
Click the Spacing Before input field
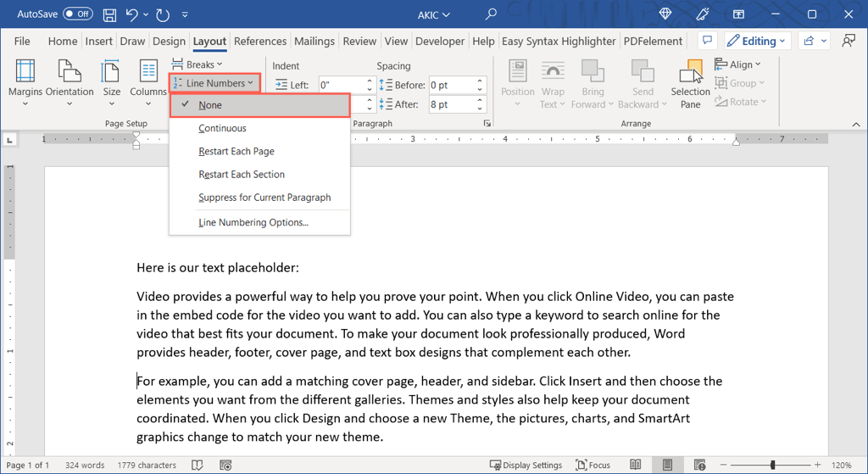pos(451,85)
